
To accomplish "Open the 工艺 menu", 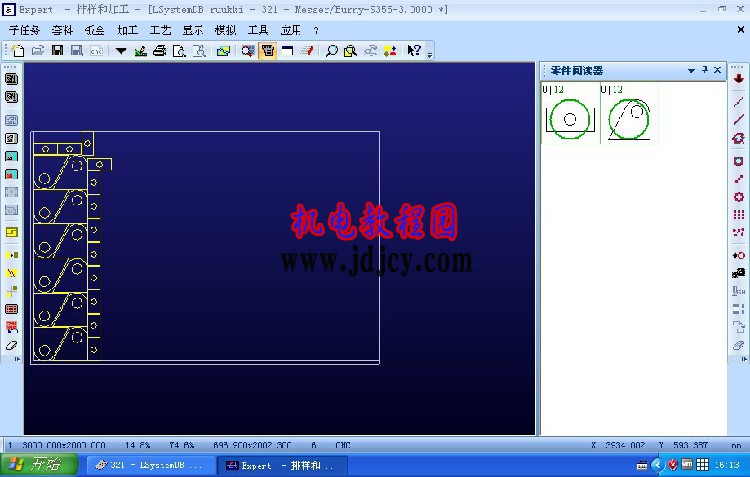I will coord(160,30).
